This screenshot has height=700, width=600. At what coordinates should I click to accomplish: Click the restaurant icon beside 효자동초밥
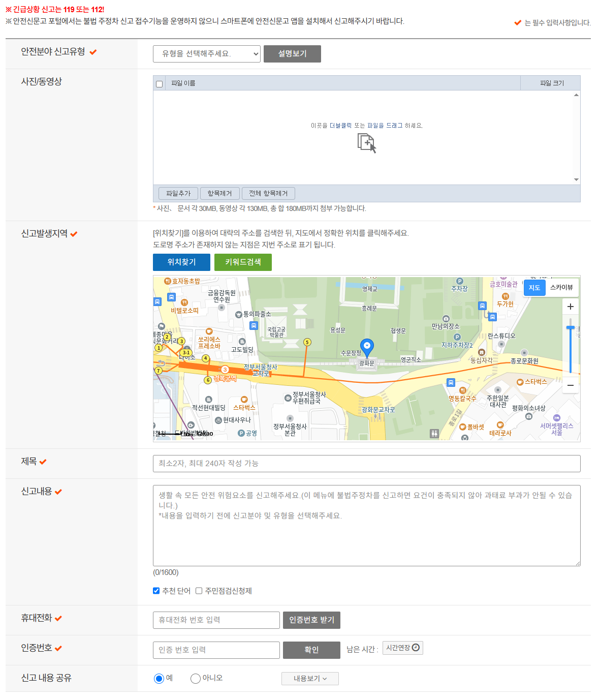168,281
